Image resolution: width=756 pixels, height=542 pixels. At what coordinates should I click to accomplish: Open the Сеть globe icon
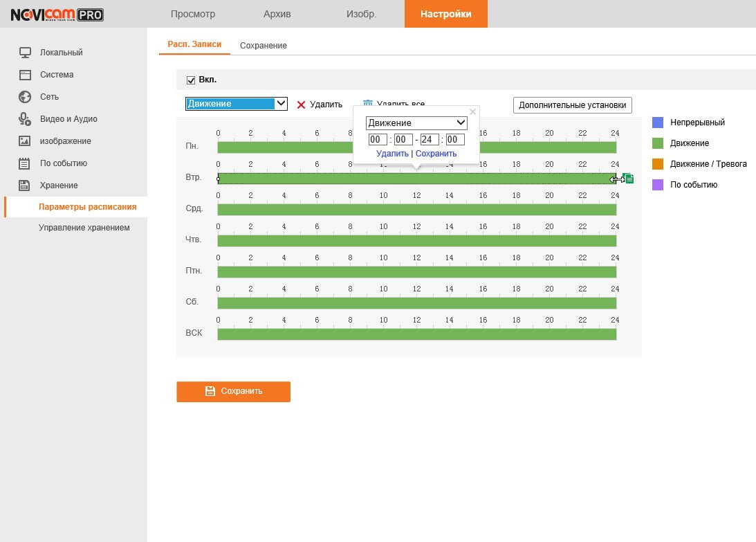pyautogui.click(x=25, y=96)
